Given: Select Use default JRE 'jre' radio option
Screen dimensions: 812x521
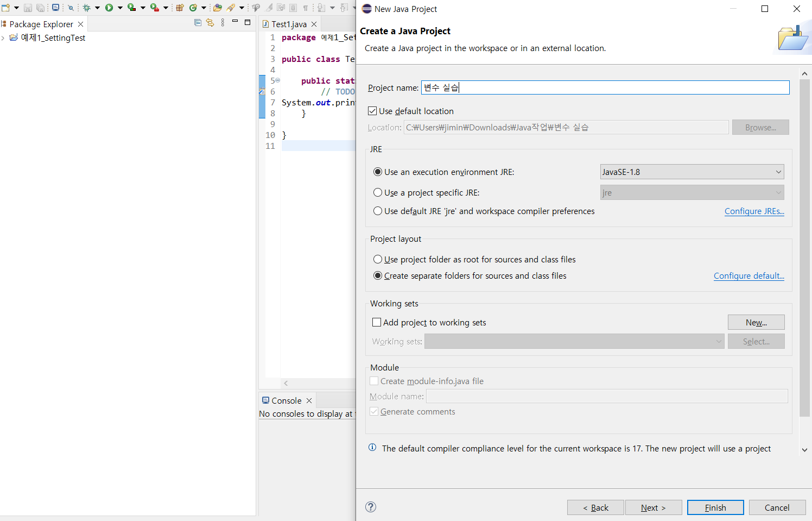Looking at the screenshot, I should (x=378, y=211).
